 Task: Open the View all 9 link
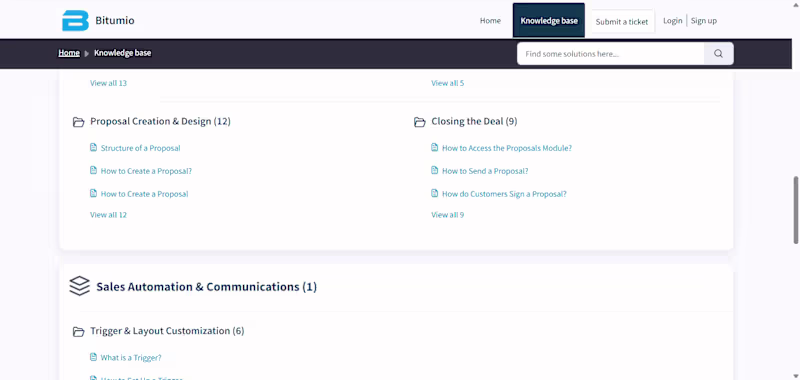[447, 215]
